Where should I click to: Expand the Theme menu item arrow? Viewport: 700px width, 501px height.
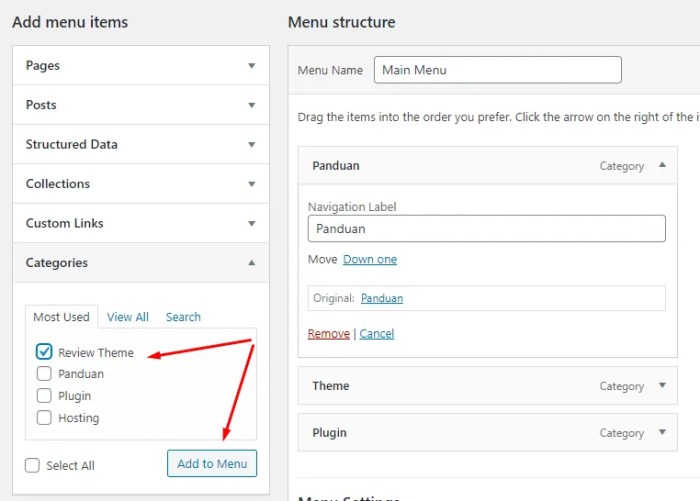click(x=662, y=385)
